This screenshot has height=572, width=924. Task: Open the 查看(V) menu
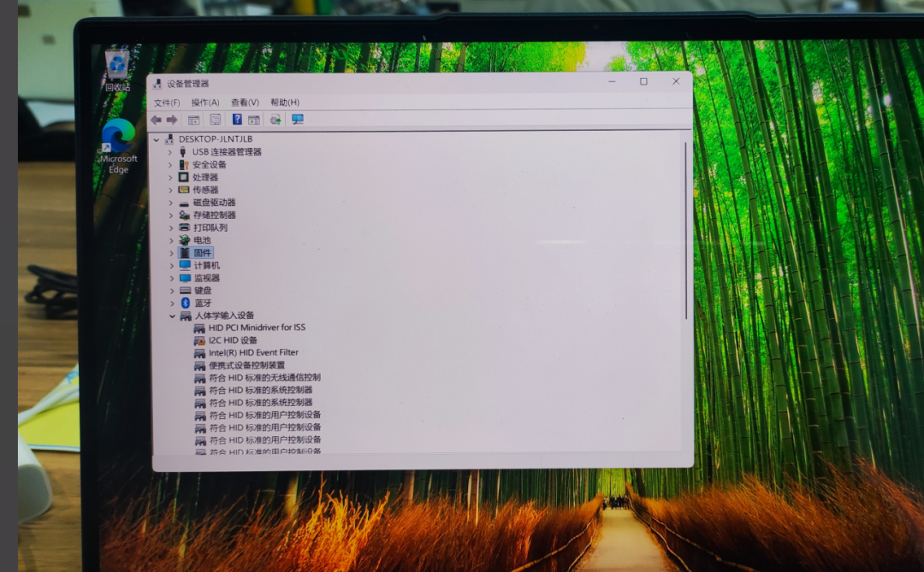tap(245, 103)
